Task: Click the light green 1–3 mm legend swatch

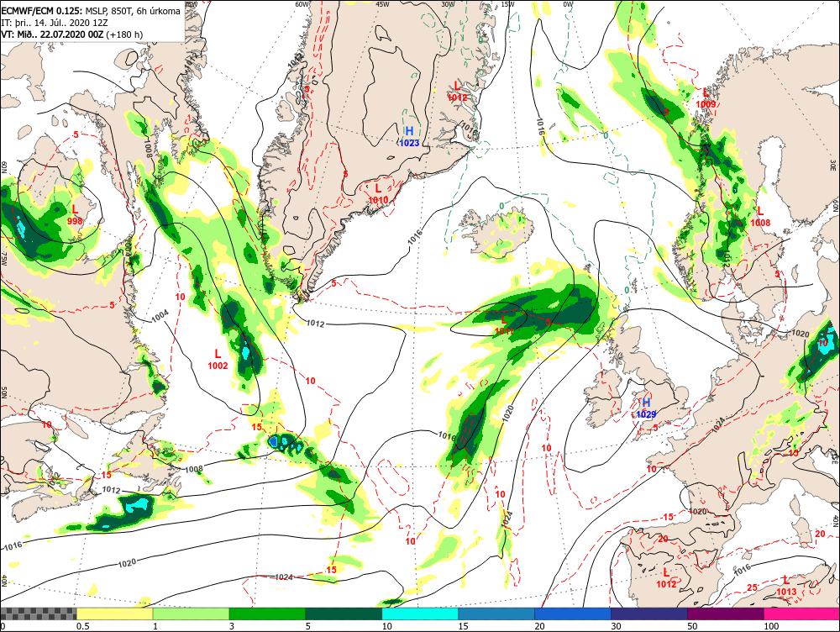Action: (191, 614)
